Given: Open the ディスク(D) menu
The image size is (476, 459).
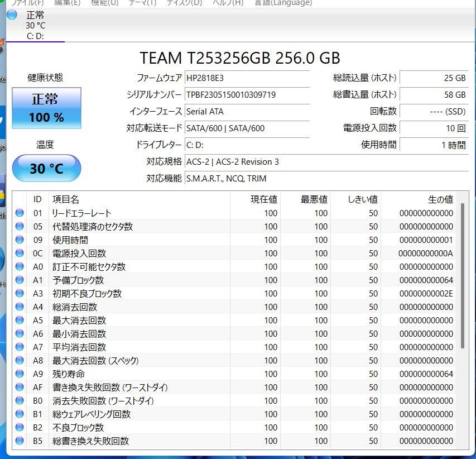Looking at the screenshot, I should pos(184,3).
